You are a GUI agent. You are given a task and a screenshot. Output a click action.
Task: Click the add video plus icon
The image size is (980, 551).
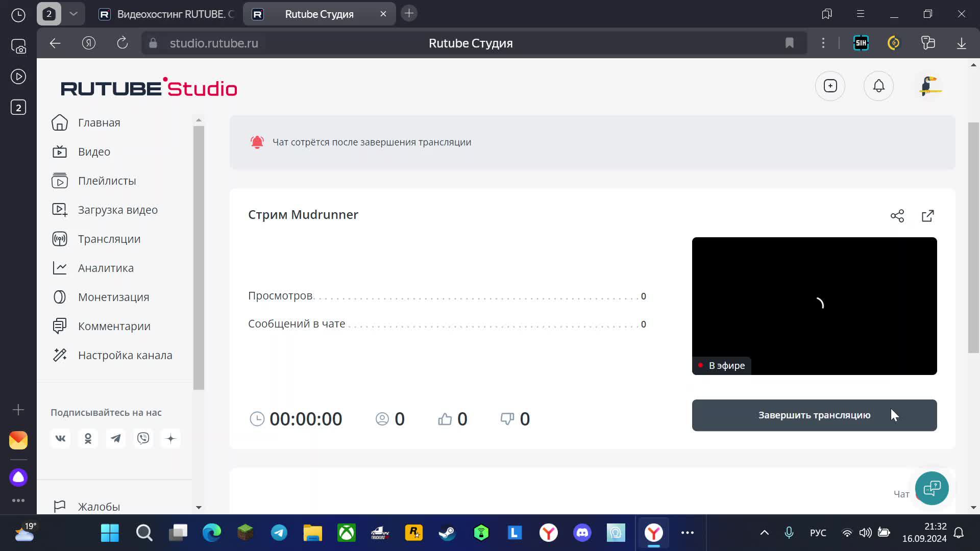pos(830,86)
